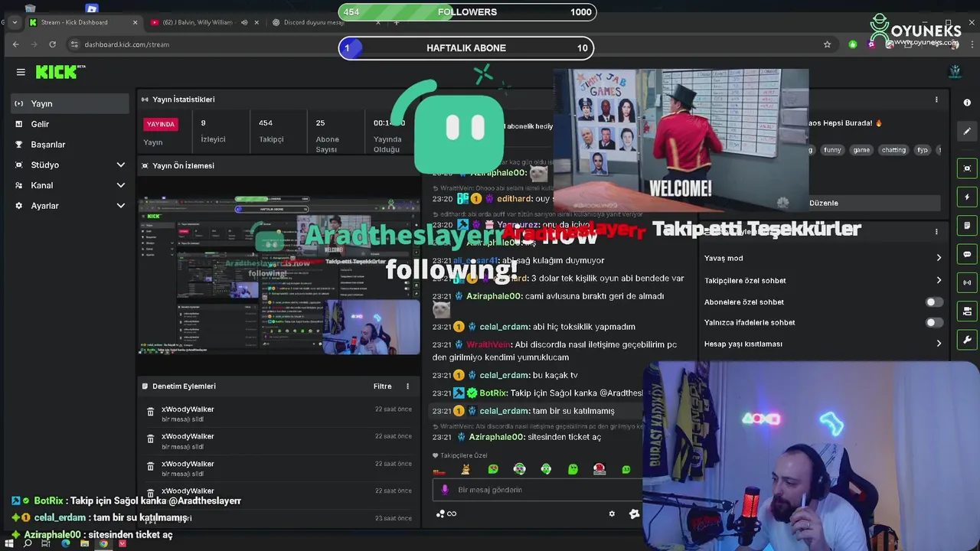
Task: Select the chatting tag
Action: tap(893, 150)
